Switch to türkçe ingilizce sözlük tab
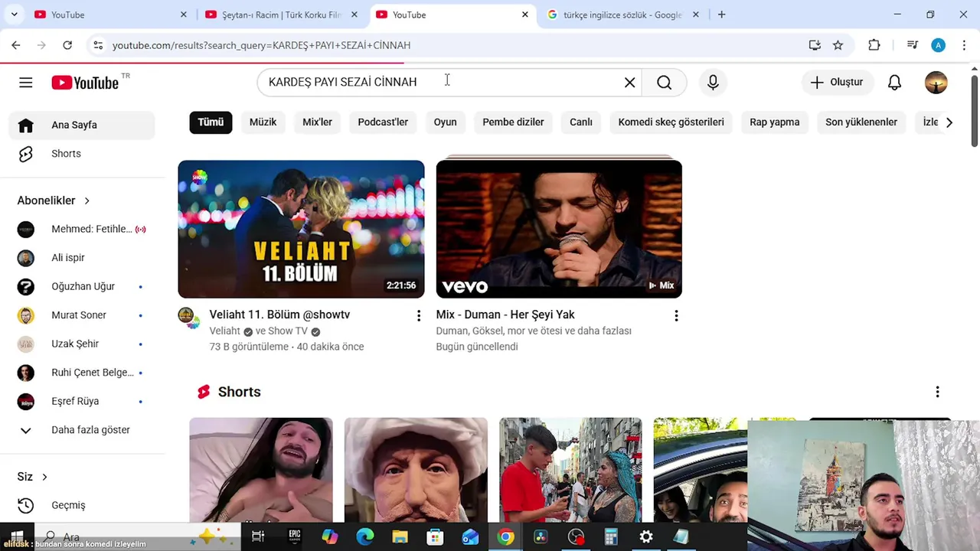 tap(622, 15)
